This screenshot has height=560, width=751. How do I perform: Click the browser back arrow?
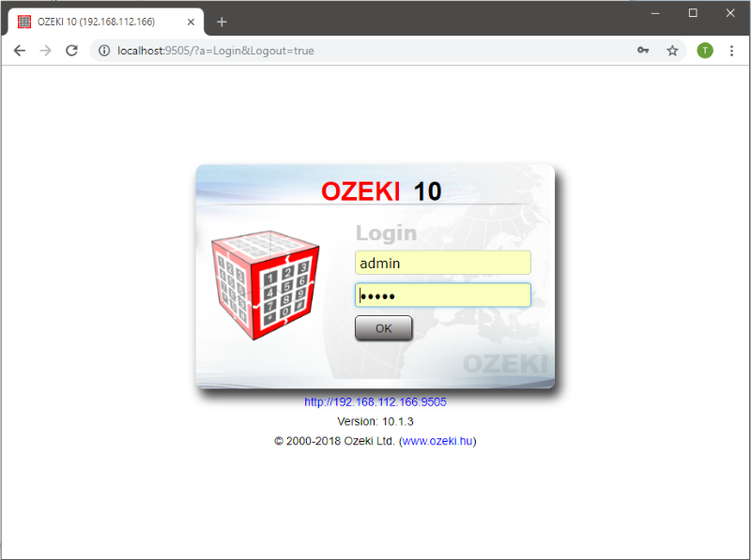coord(19,51)
